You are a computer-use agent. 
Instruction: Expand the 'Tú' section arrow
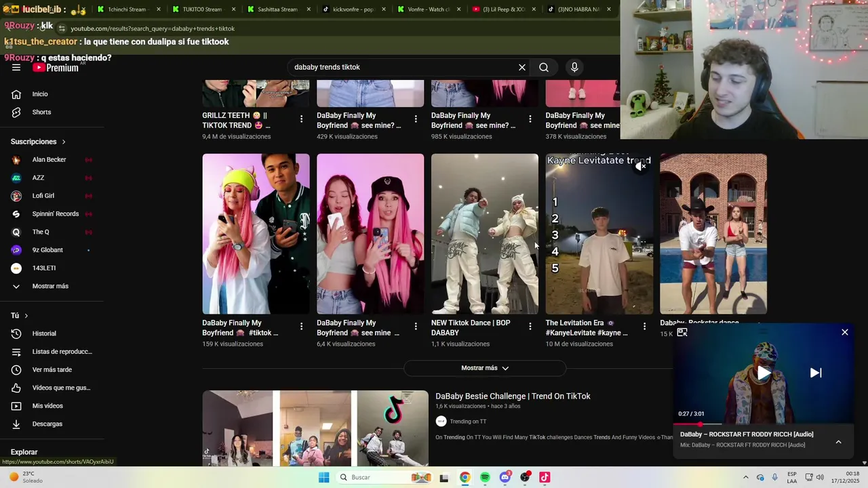[x=26, y=316]
